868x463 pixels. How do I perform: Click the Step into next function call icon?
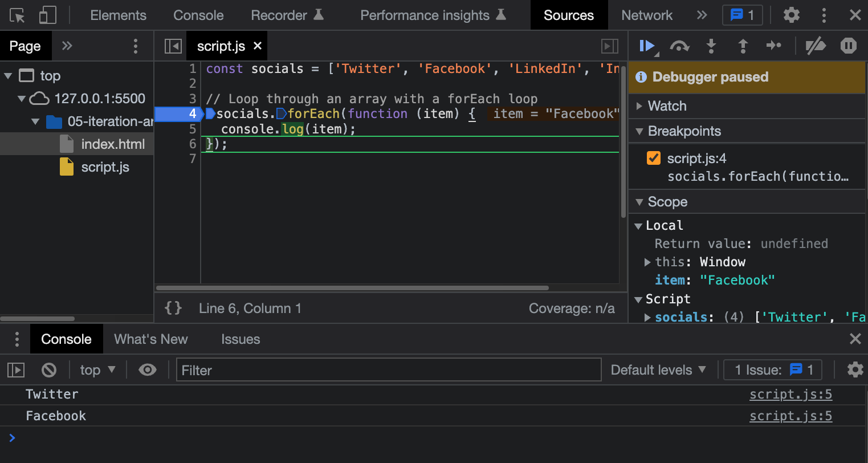tap(711, 46)
